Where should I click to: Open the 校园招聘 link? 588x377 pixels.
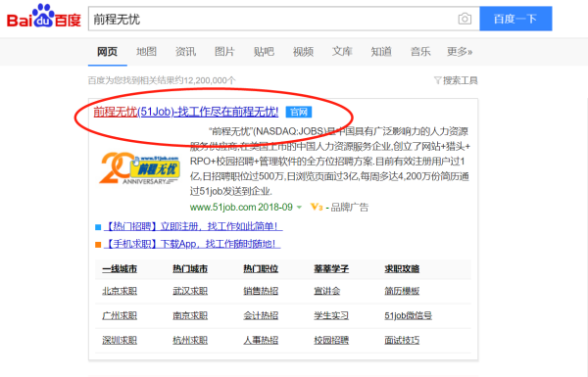coord(331,340)
